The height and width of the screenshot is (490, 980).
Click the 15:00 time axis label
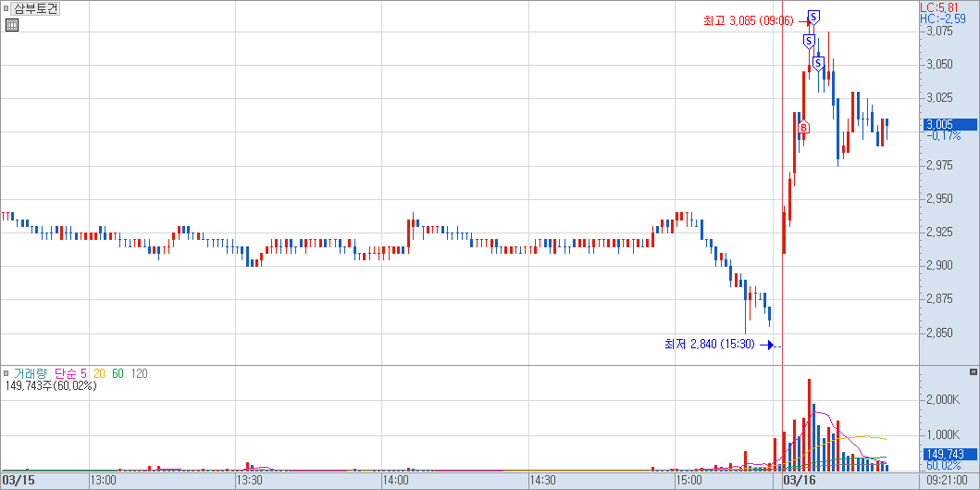689,481
